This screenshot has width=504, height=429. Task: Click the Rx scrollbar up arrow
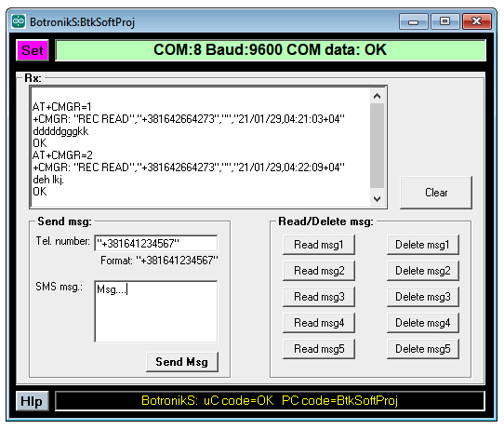point(377,96)
